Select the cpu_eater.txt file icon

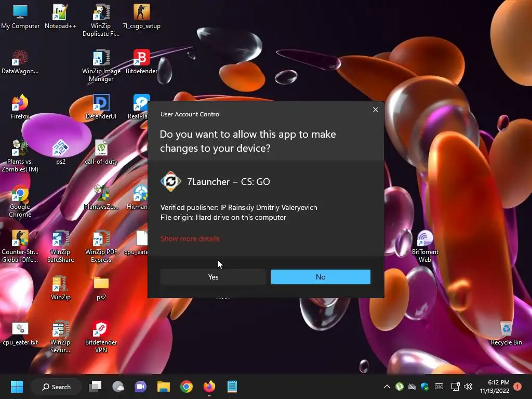(x=20, y=334)
